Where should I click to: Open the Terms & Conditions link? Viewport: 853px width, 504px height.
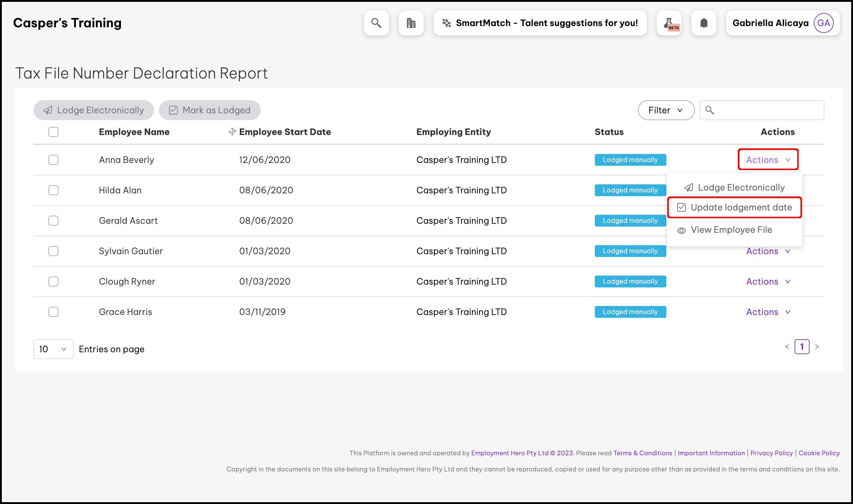643,453
